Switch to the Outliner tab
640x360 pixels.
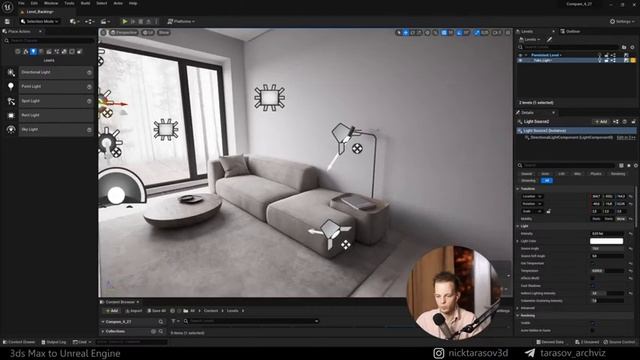(571, 31)
